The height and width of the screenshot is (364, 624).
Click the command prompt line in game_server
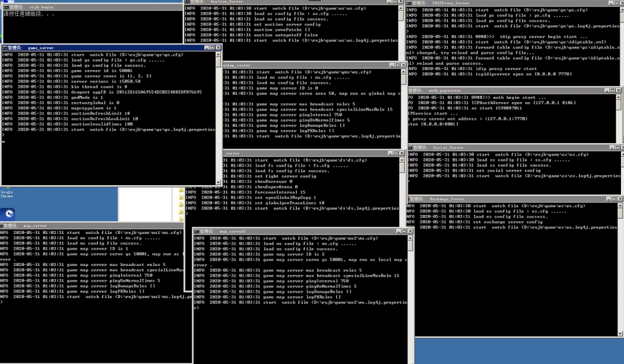[x=59, y=135]
